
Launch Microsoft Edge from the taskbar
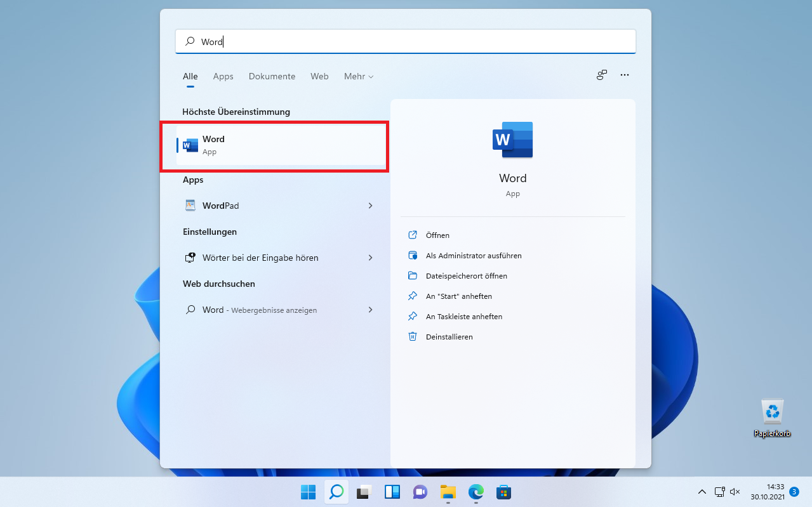coord(476,492)
